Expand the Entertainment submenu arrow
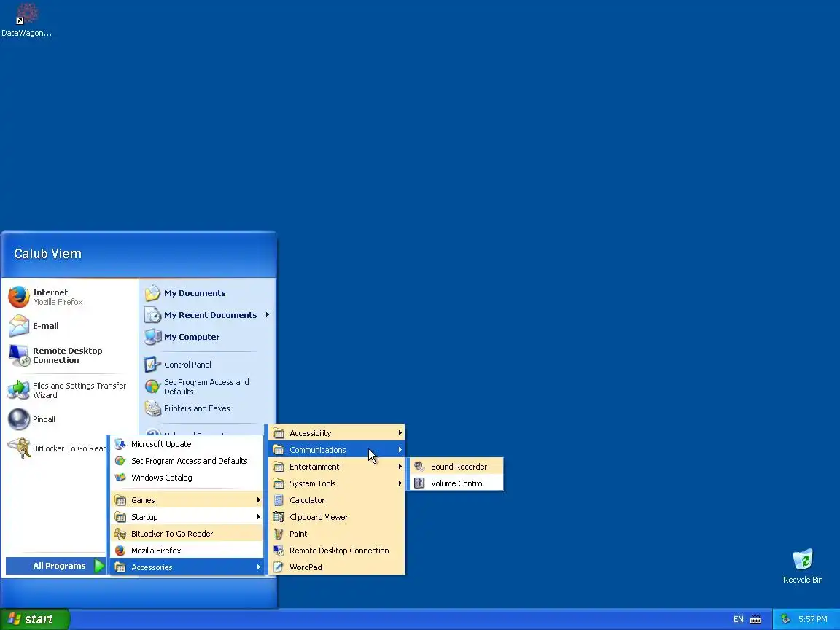The height and width of the screenshot is (630, 840). coord(400,467)
